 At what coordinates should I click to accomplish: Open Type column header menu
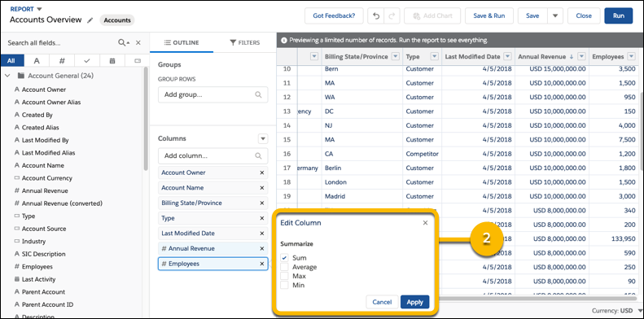click(435, 57)
